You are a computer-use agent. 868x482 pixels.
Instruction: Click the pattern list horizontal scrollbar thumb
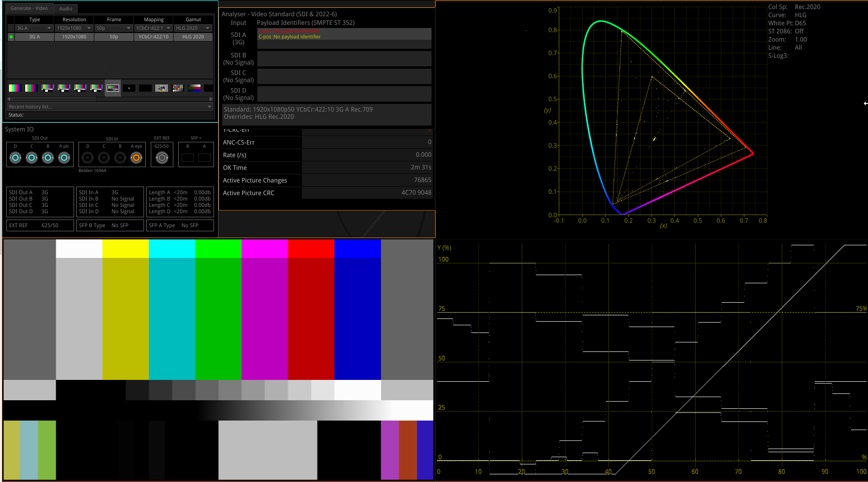[54, 99]
